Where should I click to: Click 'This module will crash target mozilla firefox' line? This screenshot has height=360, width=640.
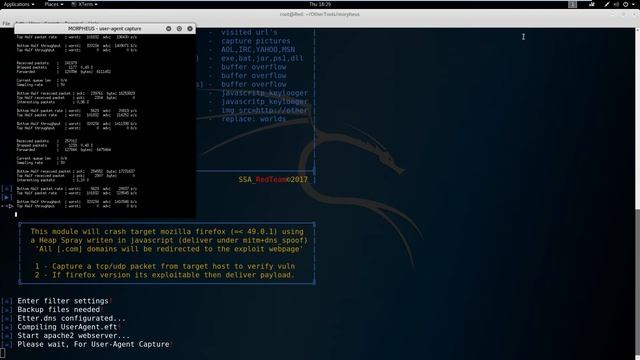point(167,231)
